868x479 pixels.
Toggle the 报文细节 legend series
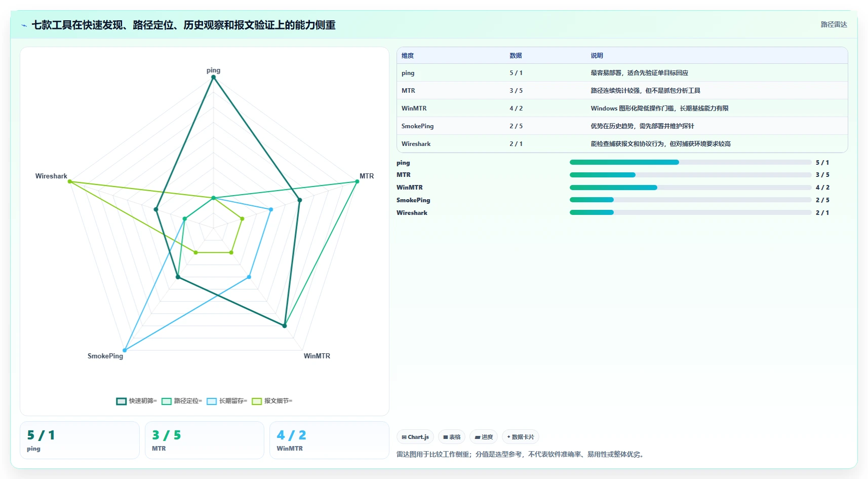pos(272,401)
